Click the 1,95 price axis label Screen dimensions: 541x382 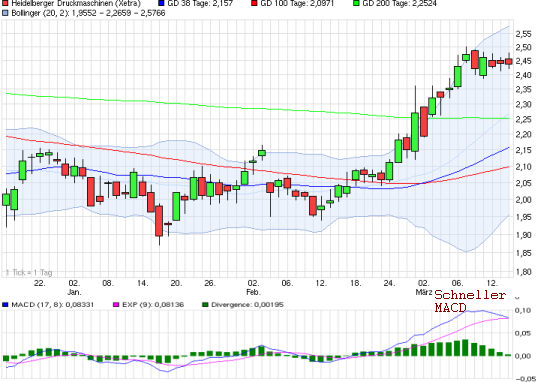point(524,217)
